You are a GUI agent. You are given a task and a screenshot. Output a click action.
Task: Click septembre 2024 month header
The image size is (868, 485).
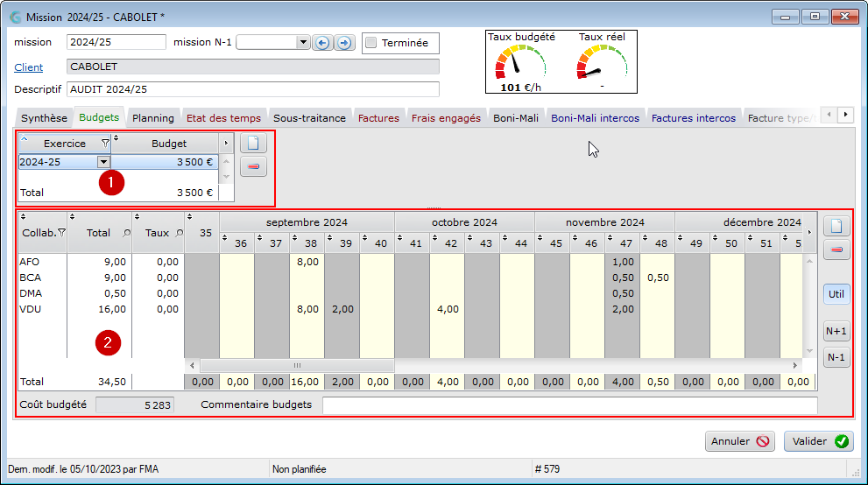coord(307,222)
